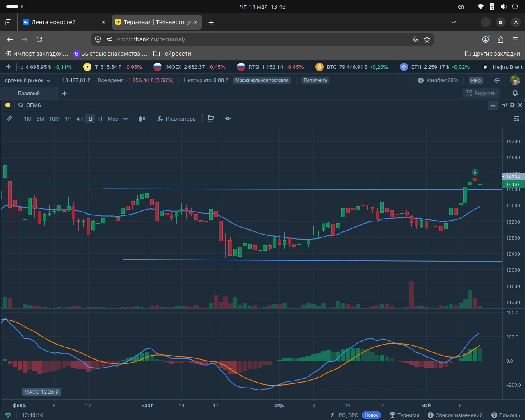Open the notifications bell
The image size is (525, 420).
pyautogui.click(x=515, y=93)
